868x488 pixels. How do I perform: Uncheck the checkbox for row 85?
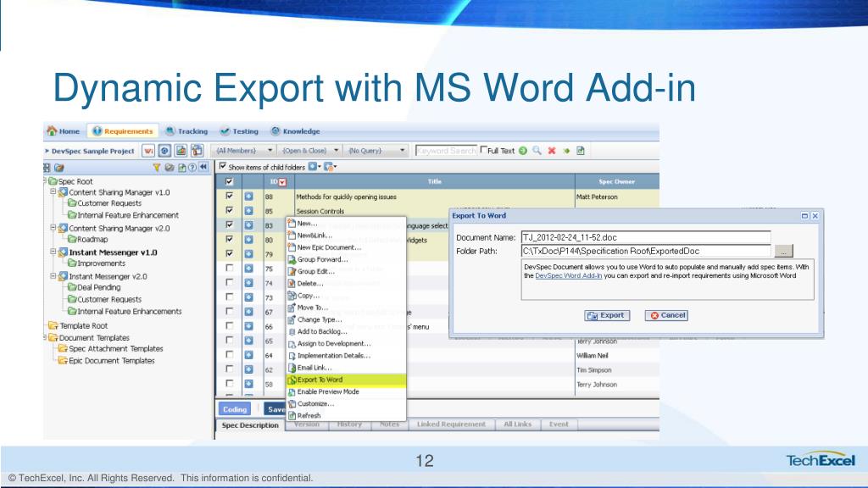pyautogui.click(x=229, y=210)
